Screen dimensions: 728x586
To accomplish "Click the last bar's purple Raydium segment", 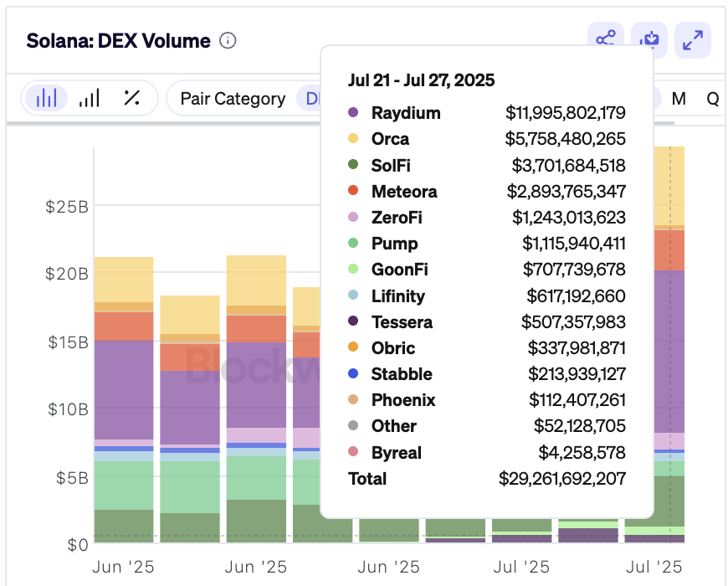I will tap(669, 352).
